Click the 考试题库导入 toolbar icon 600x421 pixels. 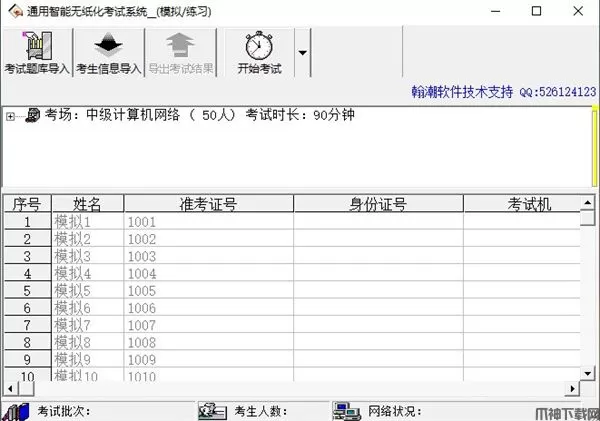(38, 46)
